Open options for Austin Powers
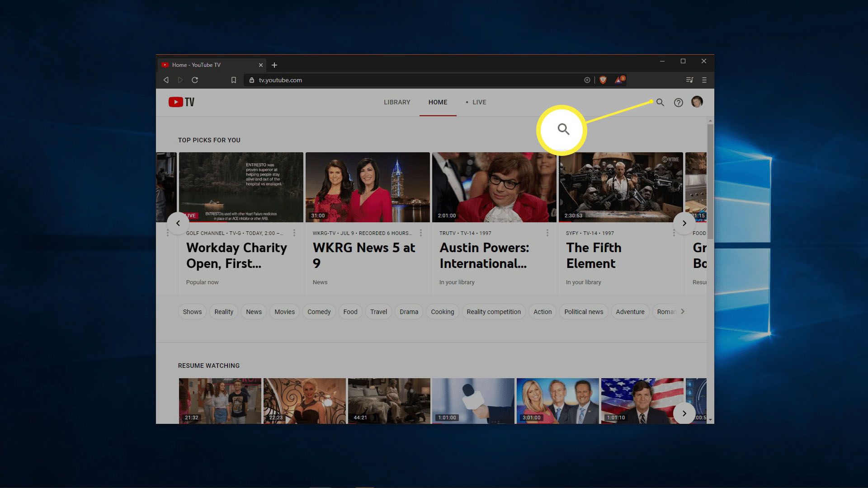Screen dimensions: 868x488 pos(547,233)
